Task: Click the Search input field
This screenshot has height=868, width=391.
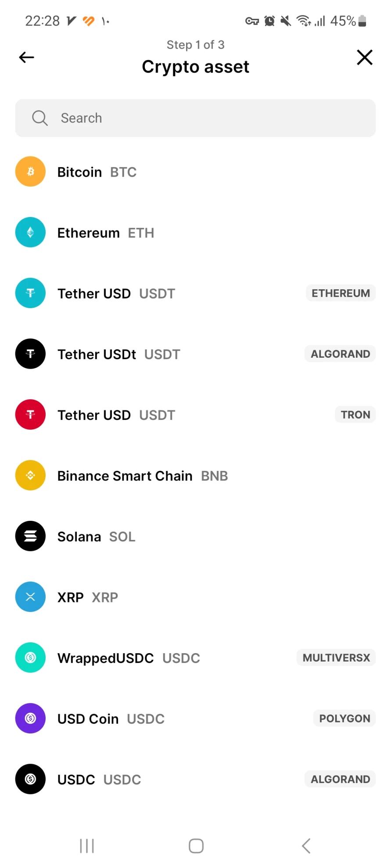Action: (195, 118)
